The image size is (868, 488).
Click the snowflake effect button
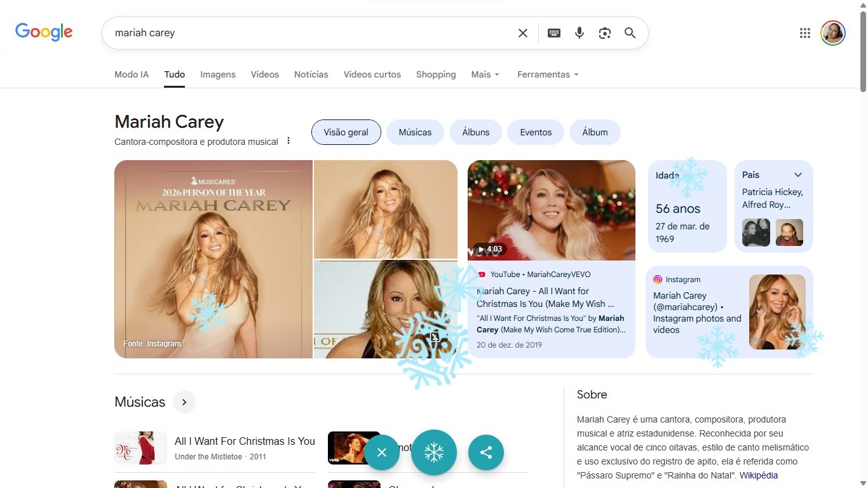434,452
